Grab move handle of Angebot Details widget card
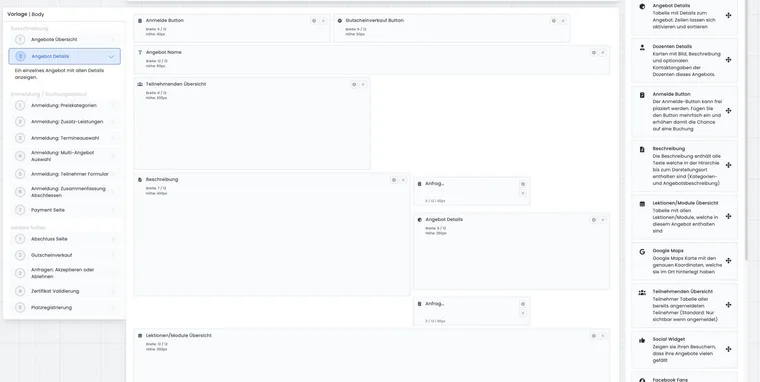 [728, 16]
